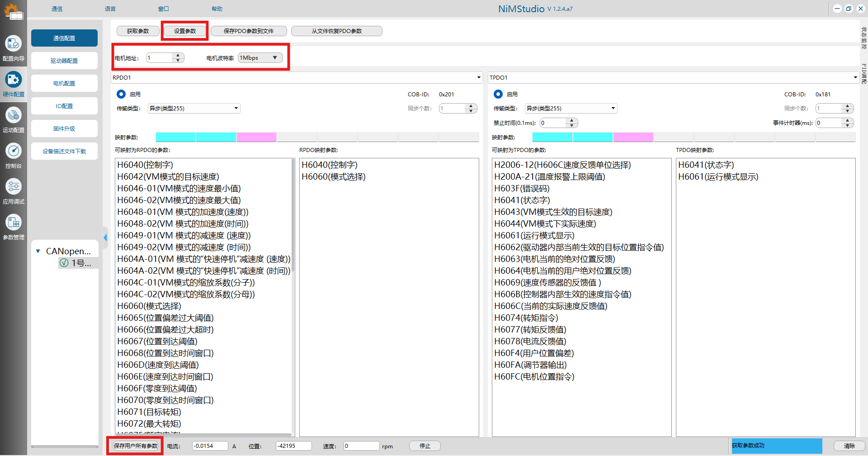Open the 窗口 menu
The image size is (868, 456).
164,9
